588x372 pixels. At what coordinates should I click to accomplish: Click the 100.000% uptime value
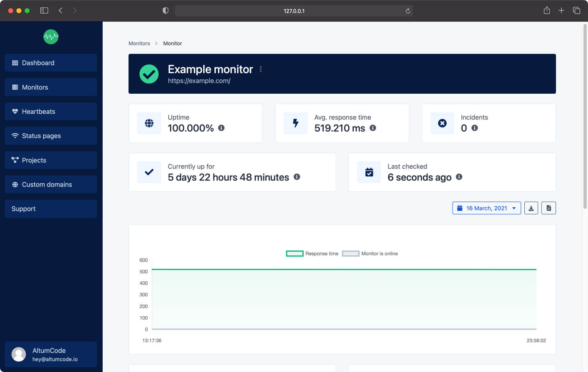coord(191,128)
